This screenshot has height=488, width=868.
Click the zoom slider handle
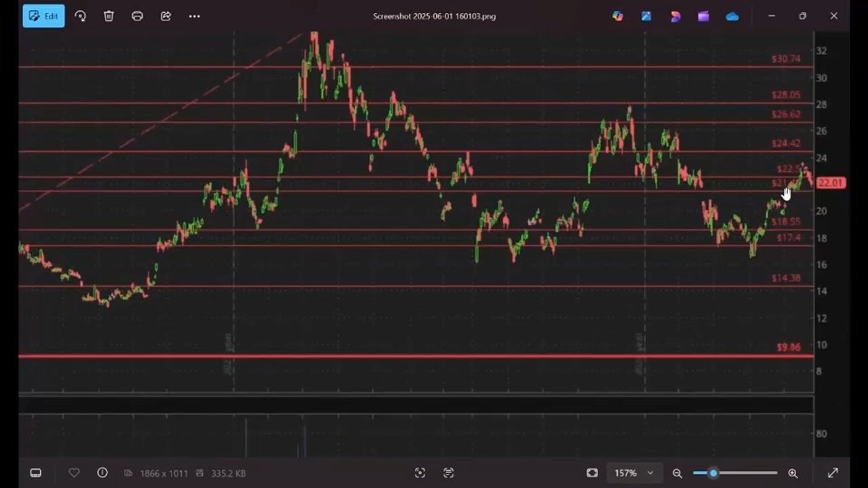coord(713,473)
